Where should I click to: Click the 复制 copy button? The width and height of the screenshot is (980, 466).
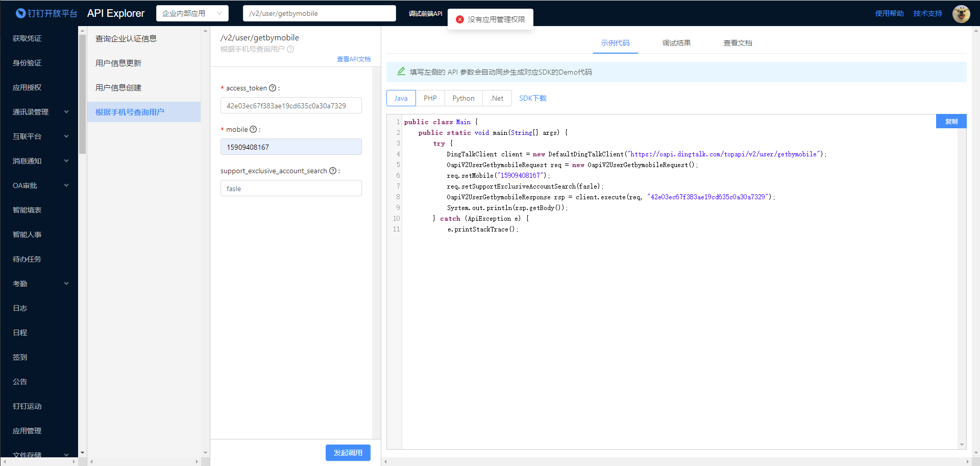pos(951,121)
